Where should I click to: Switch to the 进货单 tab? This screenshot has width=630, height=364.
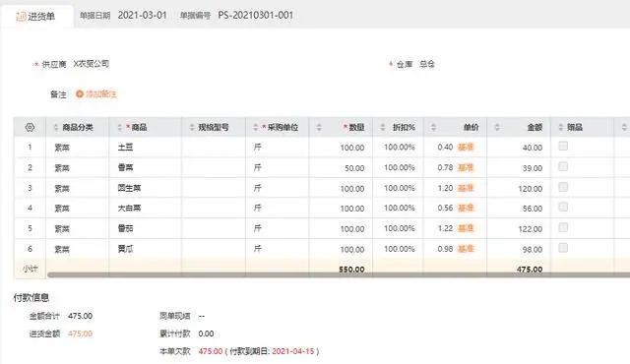pyautogui.click(x=36, y=17)
